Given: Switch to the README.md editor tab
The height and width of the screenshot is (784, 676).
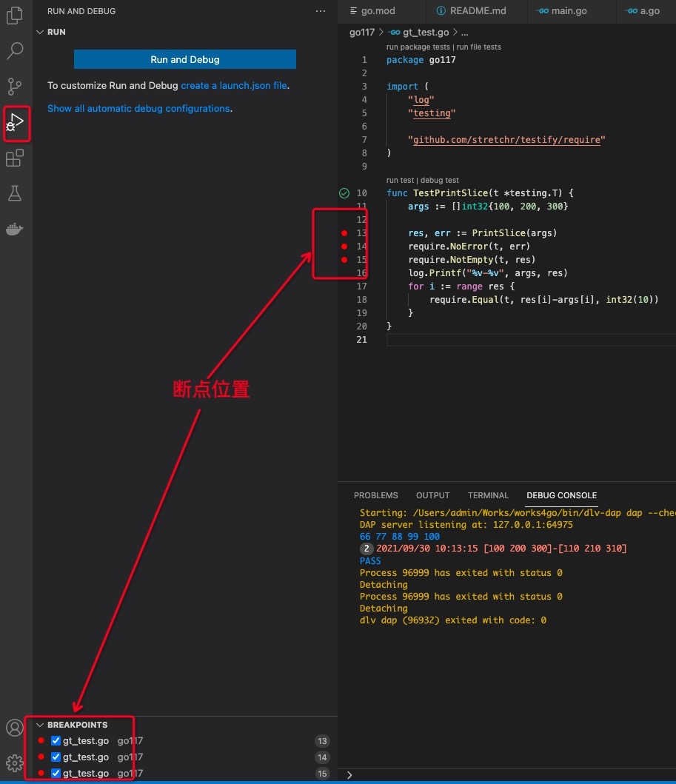Looking at the screenshot, I should (471, 11).
